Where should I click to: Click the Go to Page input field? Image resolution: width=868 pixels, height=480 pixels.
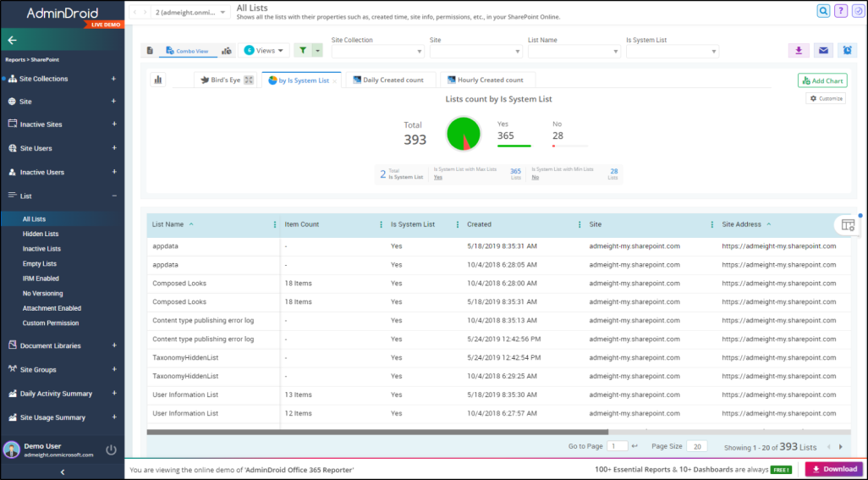[618, 446]
